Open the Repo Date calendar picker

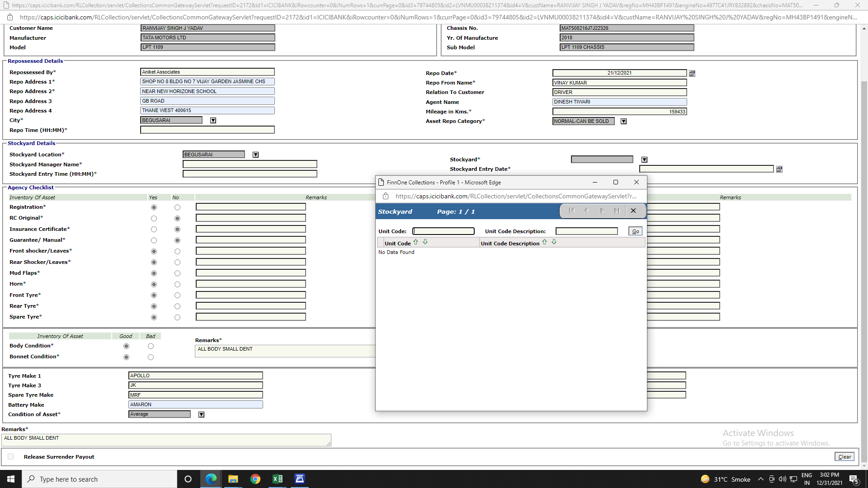[x=692, y=73]
